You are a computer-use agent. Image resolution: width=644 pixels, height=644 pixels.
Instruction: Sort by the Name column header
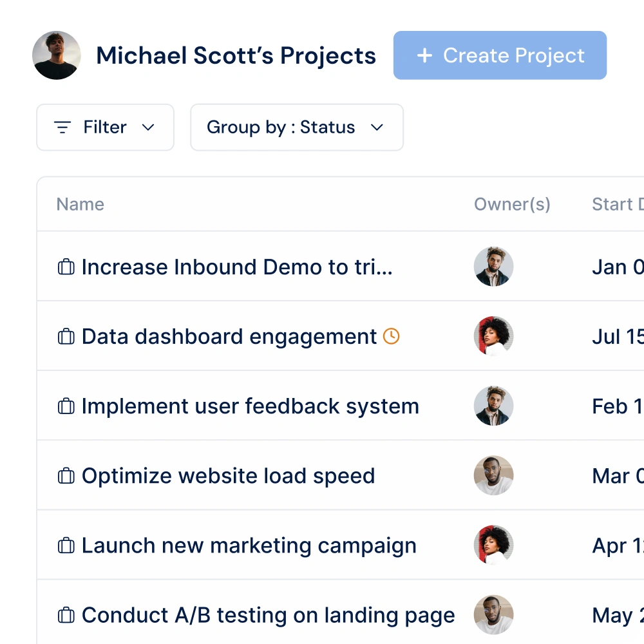click(x=80, y=204)
